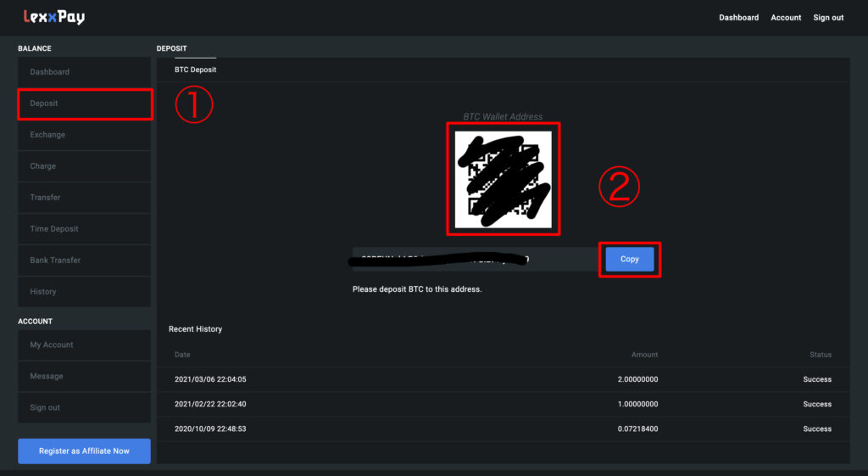
Task: Open My Account in the sidebar
Action: click(84, 344)
